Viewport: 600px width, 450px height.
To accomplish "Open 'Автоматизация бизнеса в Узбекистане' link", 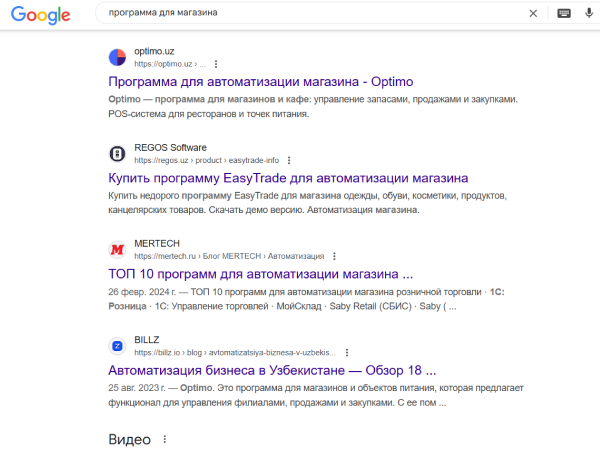I will pos(272,370).
